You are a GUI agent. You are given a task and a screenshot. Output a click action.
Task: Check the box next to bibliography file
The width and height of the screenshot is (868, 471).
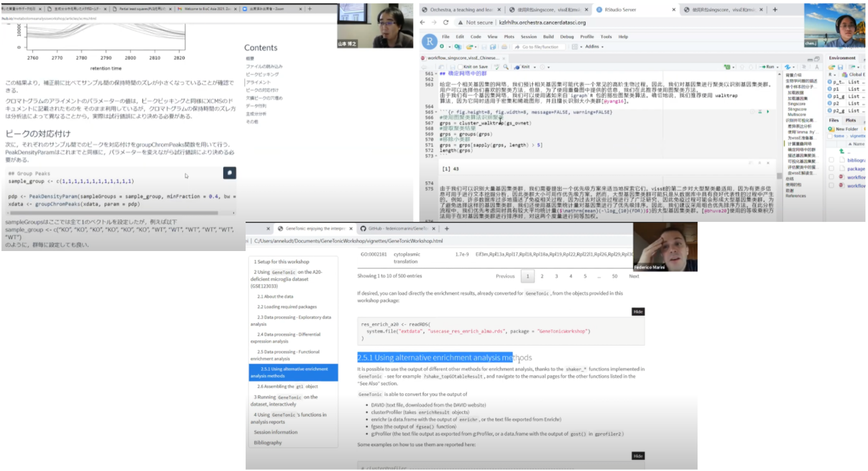832,160
